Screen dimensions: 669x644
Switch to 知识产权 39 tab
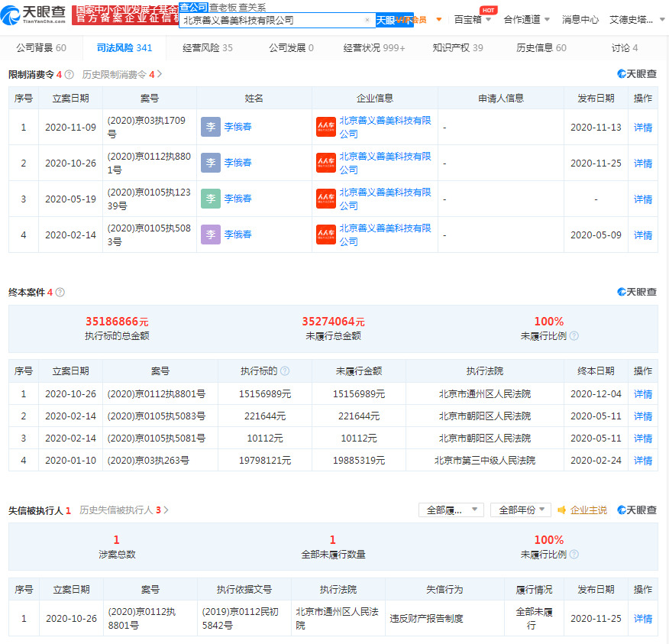[457, 48]
